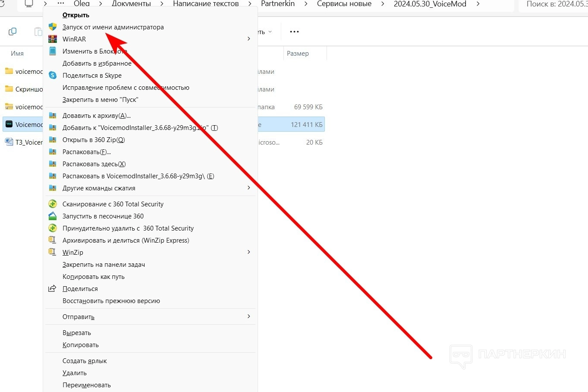Click the greyed Paste icon in the toolbar
This screenshot has height=392, width=588.
[38, 32]
